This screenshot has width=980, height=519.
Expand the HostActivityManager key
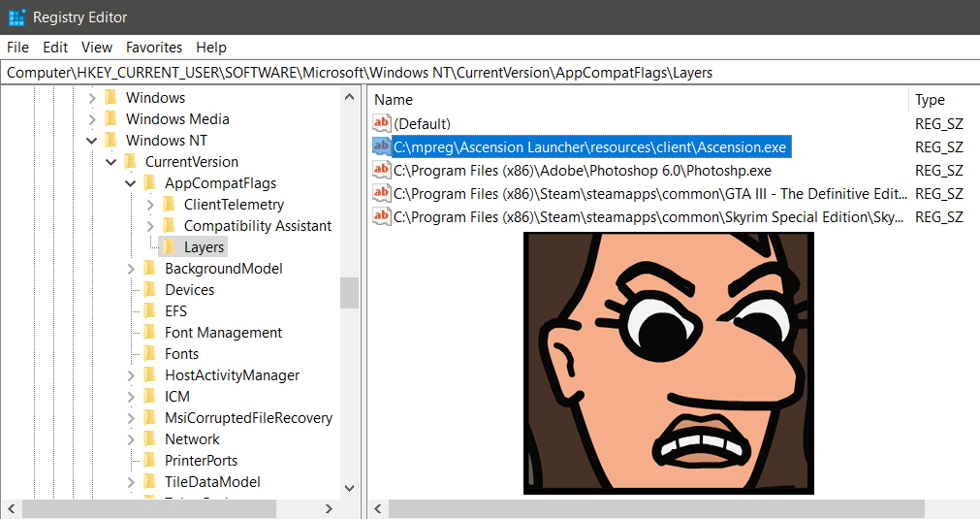pyautogui.click(x=131, y=375)
